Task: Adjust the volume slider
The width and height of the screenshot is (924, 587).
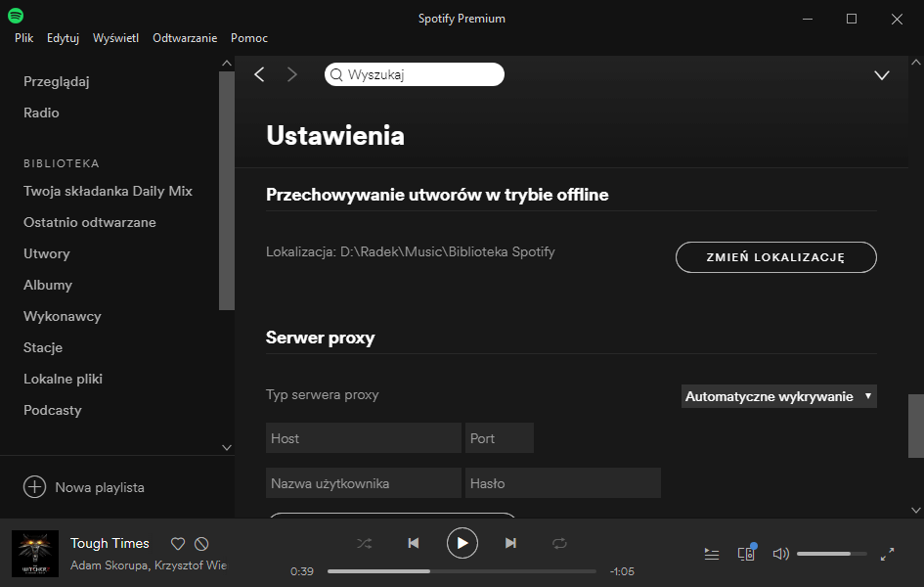Action: (x=831, y=554)
